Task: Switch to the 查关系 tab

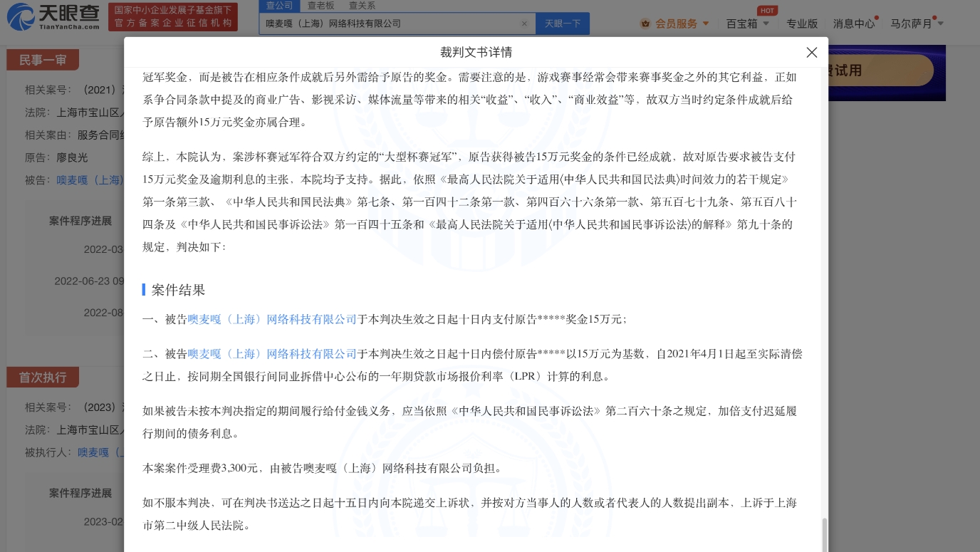Action: 362,5
